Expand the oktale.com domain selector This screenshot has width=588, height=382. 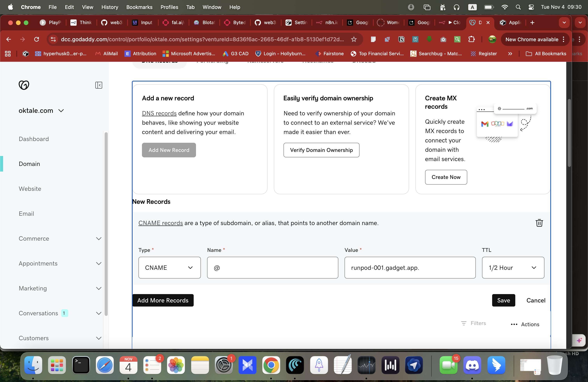pos(61,110)
